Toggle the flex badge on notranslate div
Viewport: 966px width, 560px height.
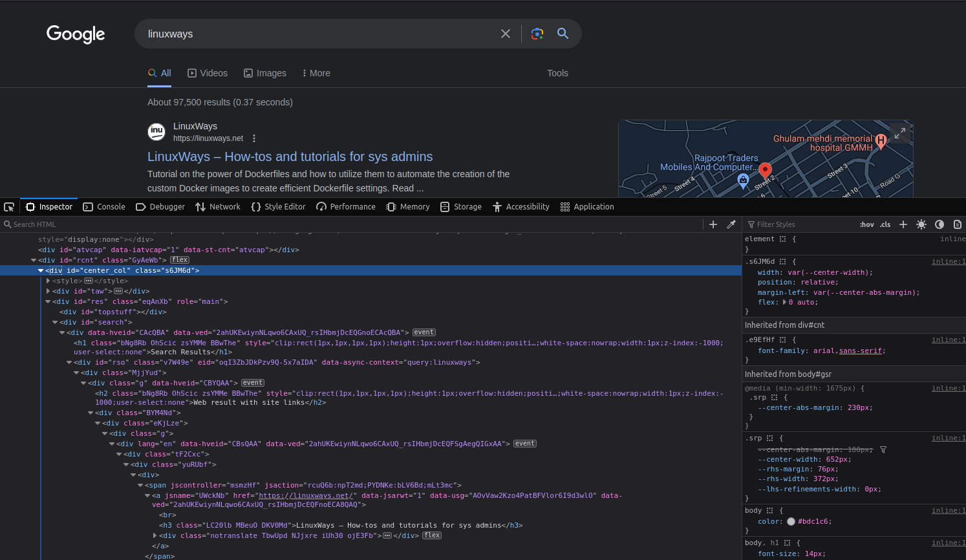(x=432, y=535)
